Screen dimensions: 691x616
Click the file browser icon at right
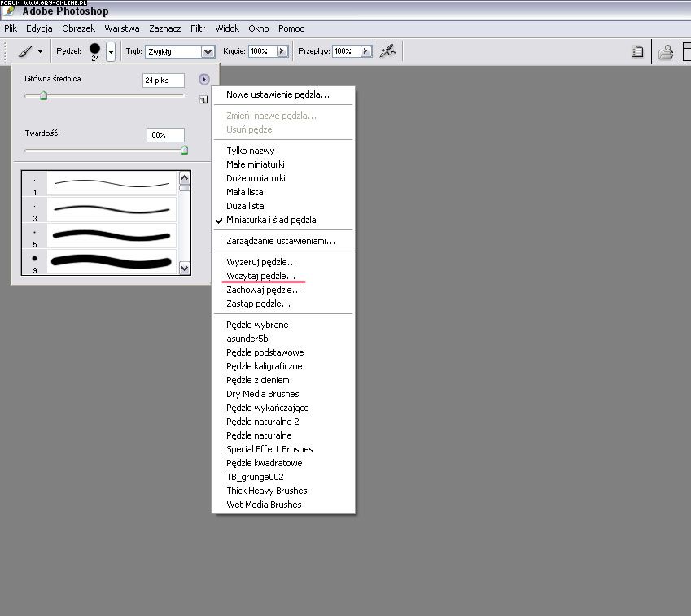666,52
